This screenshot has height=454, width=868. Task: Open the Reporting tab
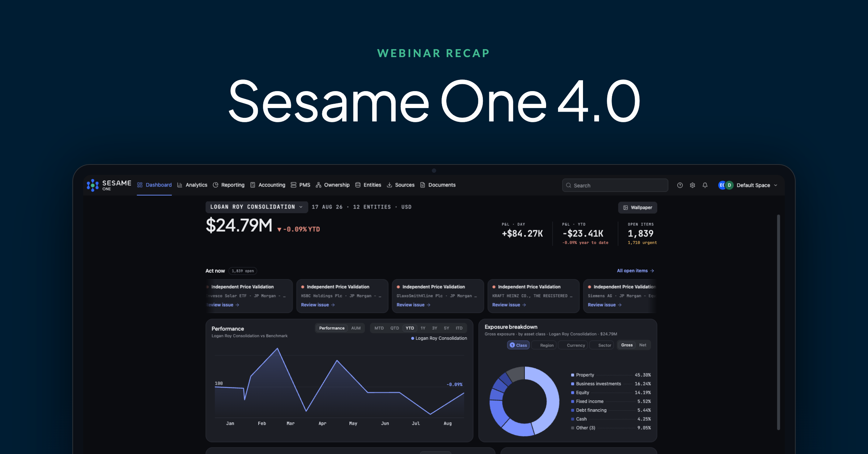coord(229,185)
